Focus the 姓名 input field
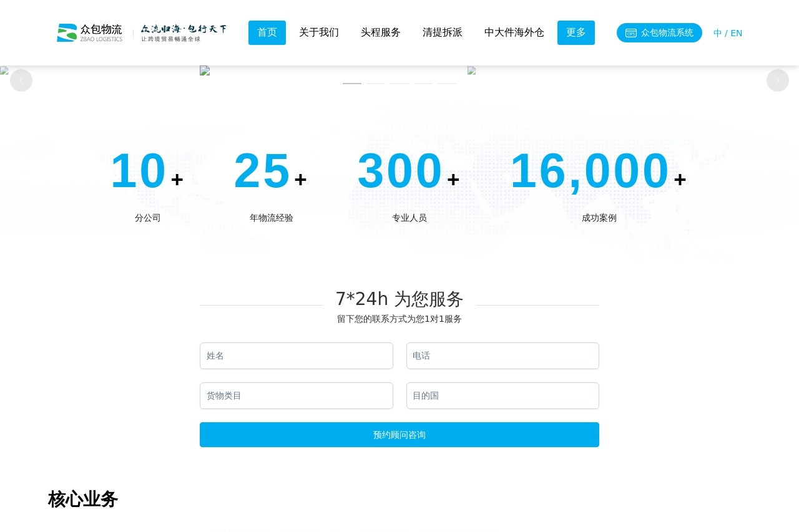Viewport: 799px width, 532px height. (297, 355)
